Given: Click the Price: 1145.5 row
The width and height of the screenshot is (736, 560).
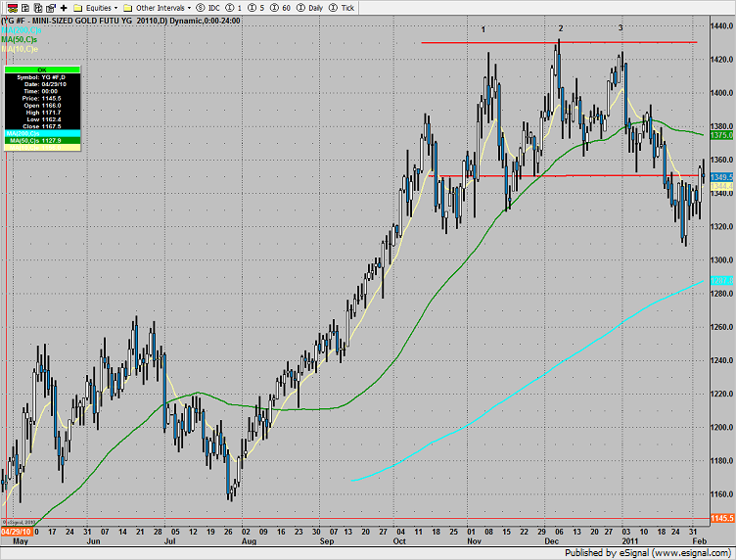Looking at the screenshot, I should click(x=42, y=98).
